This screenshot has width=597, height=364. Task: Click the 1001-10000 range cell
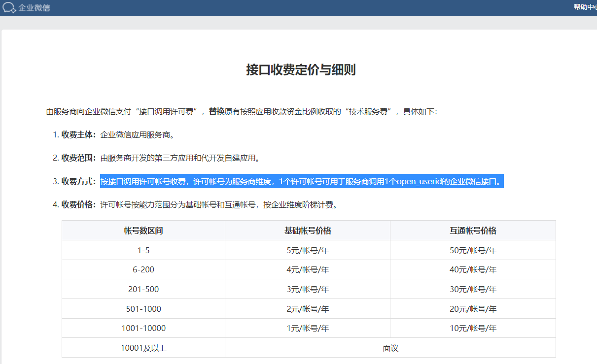[143, 329]
